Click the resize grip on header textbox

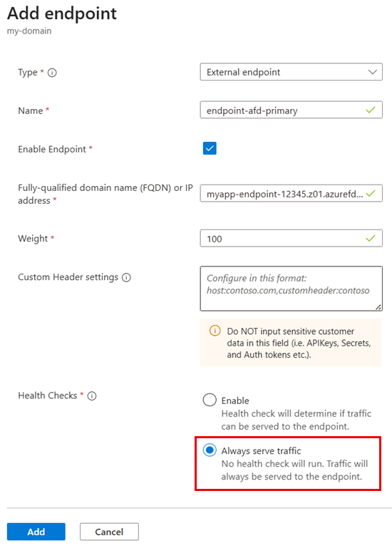point(378,307)
